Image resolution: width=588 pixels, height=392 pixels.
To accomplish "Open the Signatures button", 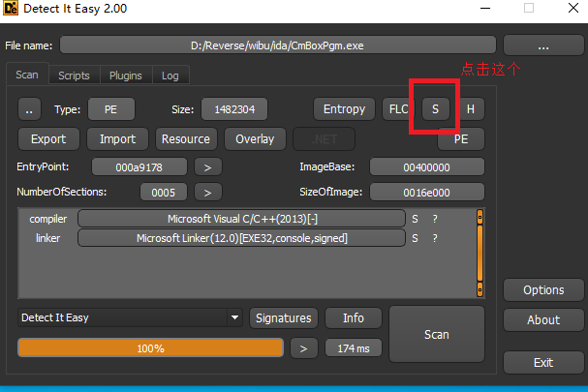I will 284,317.
